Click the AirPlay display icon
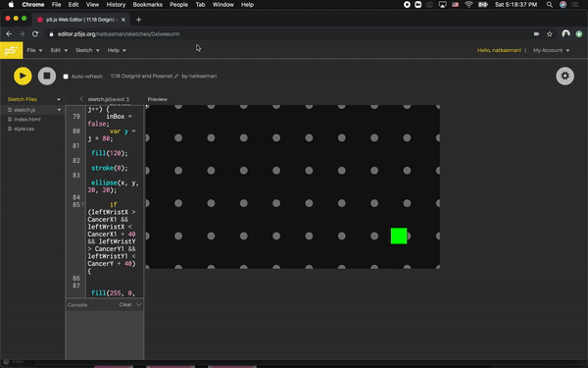The width and height of the screenshot is (588, 368). [443, 5]
